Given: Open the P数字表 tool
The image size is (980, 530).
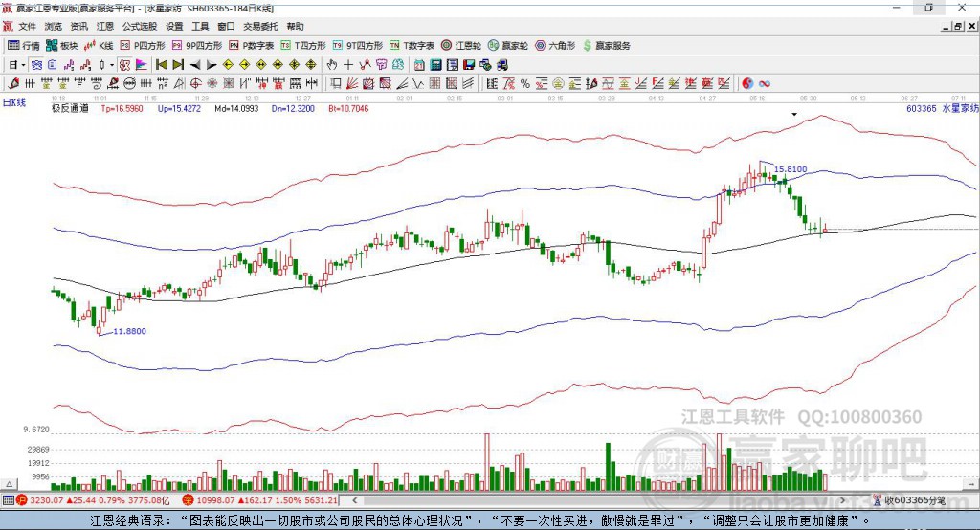Looking at the screenshot, I should click(x=252, y=46).
